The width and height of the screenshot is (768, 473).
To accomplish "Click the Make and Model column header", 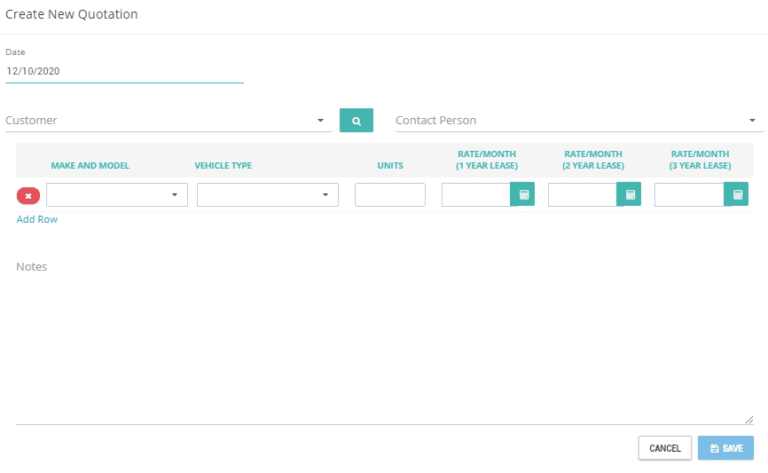I will tap(90, 165).
